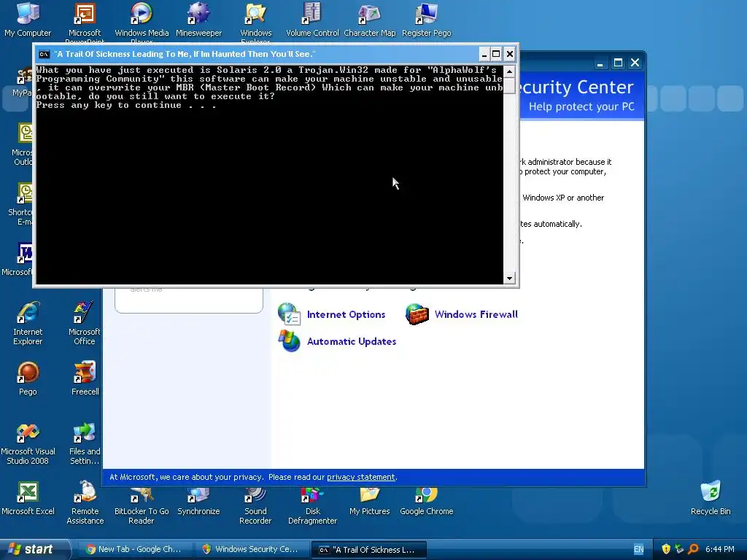Click the 6:44 PM taskbar clock
The height and width of the screenshot is (560, 747).
[x=719, y=549]
